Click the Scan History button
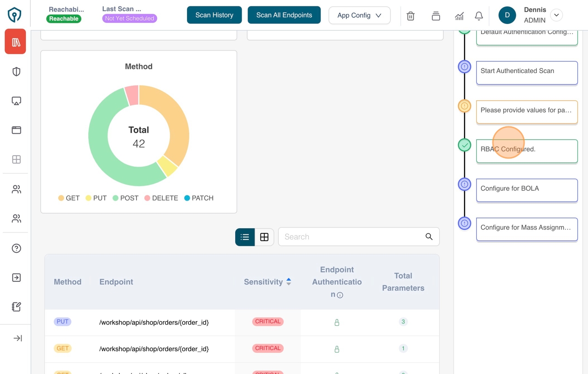The width and height of the screenshot is (588, 374). 214,15
